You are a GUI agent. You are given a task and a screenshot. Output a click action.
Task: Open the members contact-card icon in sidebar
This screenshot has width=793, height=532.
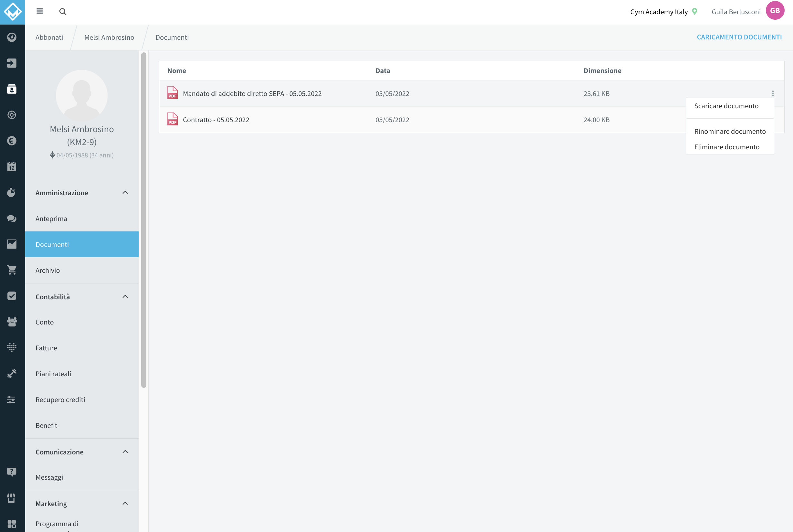coord(12,89)
